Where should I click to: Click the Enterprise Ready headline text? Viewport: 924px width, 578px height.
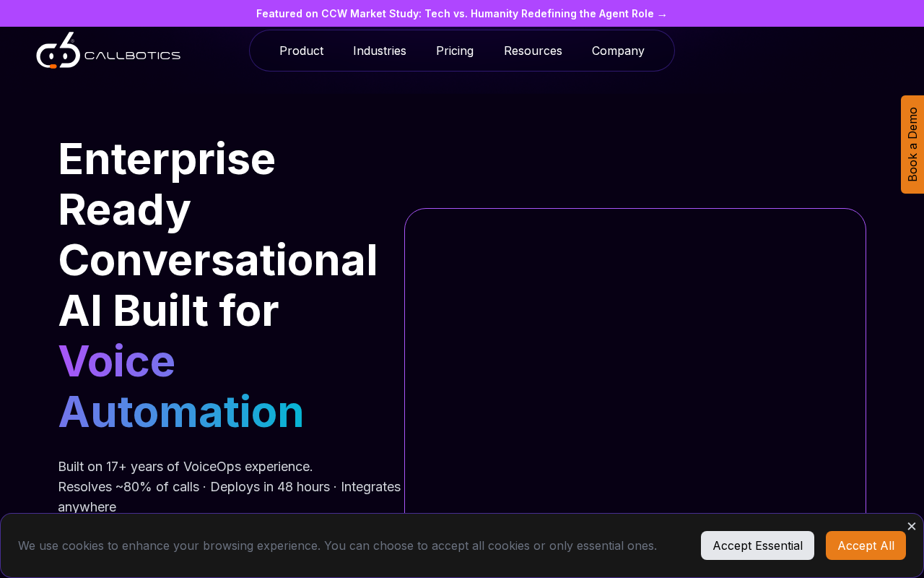pos(167,184)
